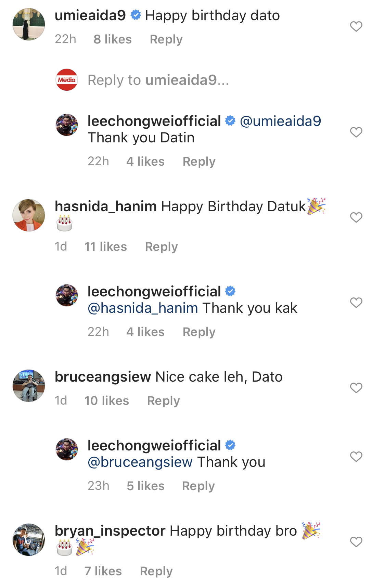Tap heart on Thank you kak reply
This screenshot has width=385, height=588.
356,303
